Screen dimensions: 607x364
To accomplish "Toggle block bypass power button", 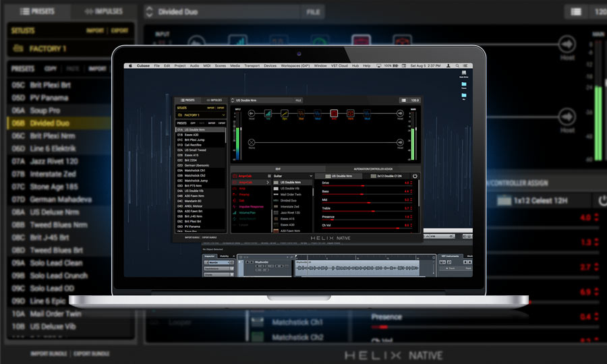I will click(x=415, y=176).
